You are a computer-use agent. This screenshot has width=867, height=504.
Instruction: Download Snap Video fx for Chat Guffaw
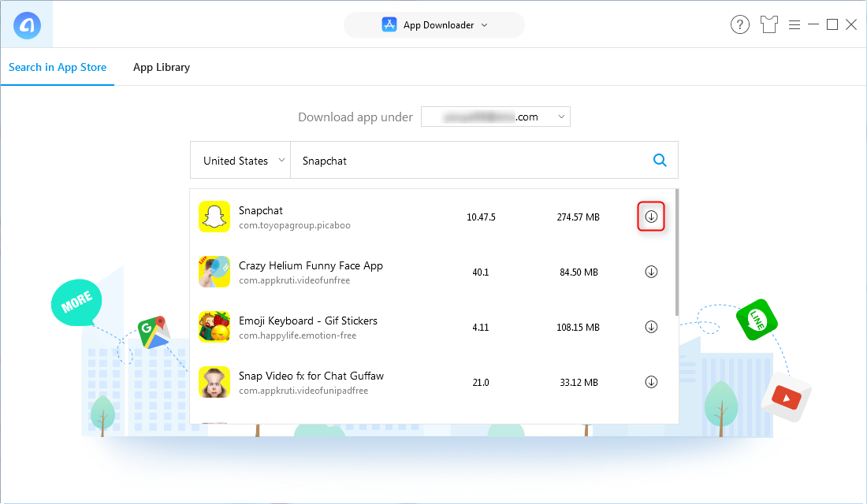[651, 383]
